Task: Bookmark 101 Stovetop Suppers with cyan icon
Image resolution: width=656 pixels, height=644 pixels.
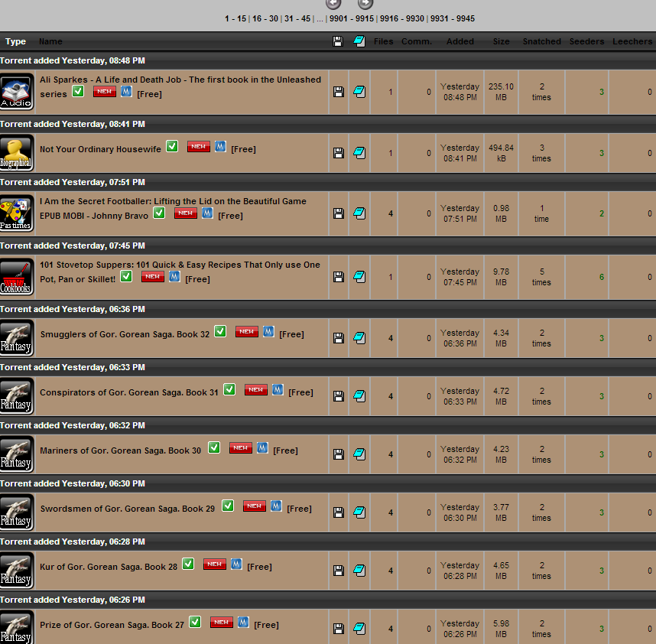Action: tap(359, 277)
